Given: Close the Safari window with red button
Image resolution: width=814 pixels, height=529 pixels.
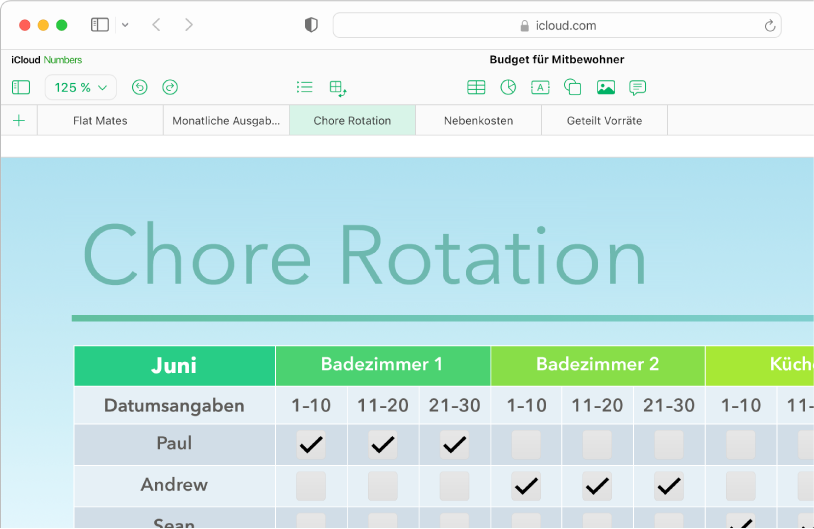Looking at the screenshot, I should tap(24, 25).
